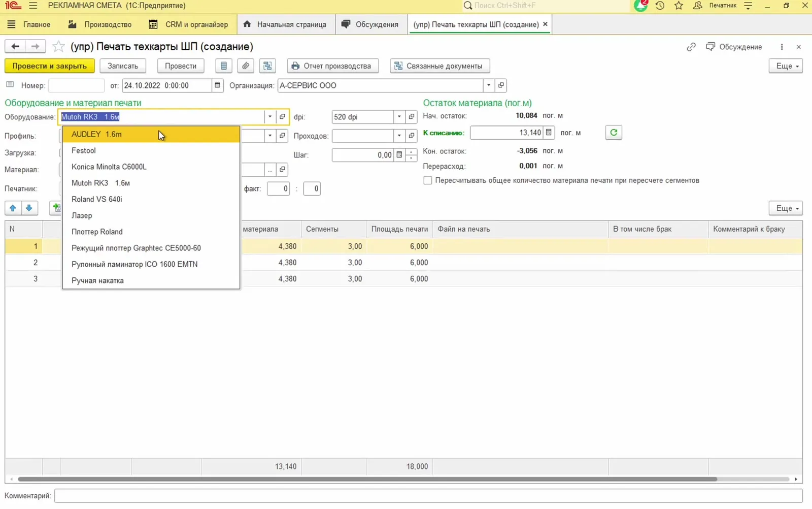
Task: Open the Еще menu above the table
Action: (786, 208)
